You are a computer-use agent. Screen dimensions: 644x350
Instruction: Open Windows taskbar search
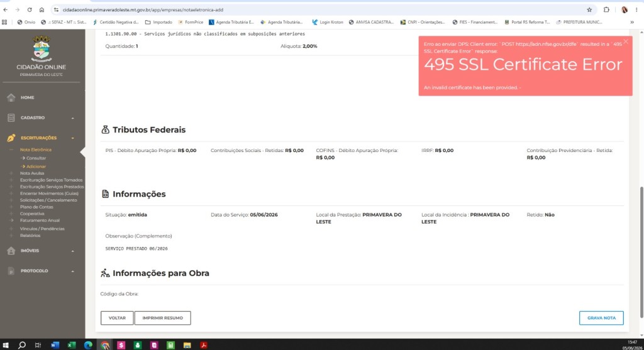22,345
